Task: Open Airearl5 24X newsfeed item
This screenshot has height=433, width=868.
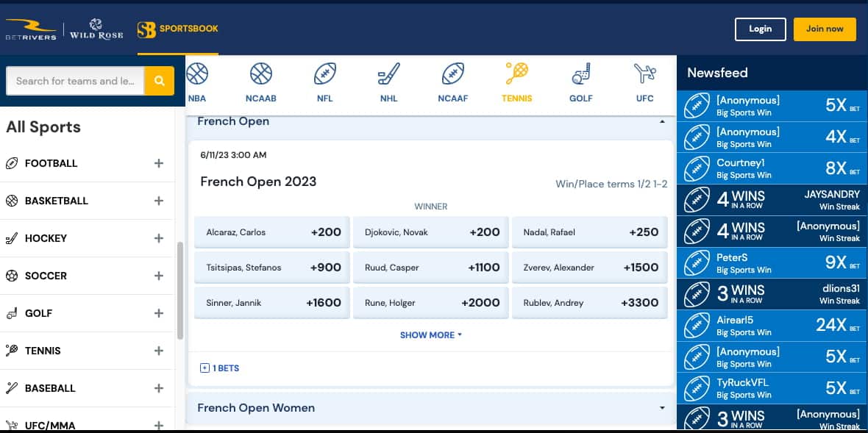Action: tap(772, 326)
